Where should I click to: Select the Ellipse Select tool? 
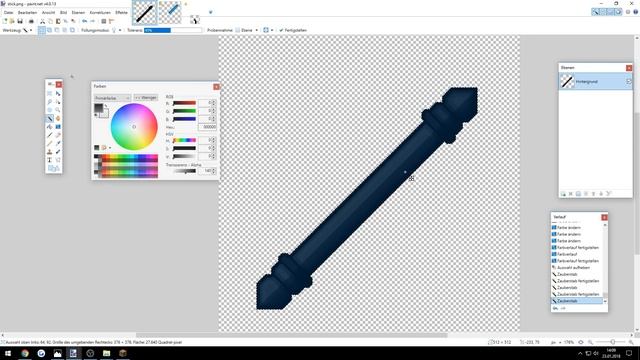click(x=50, y=110)
